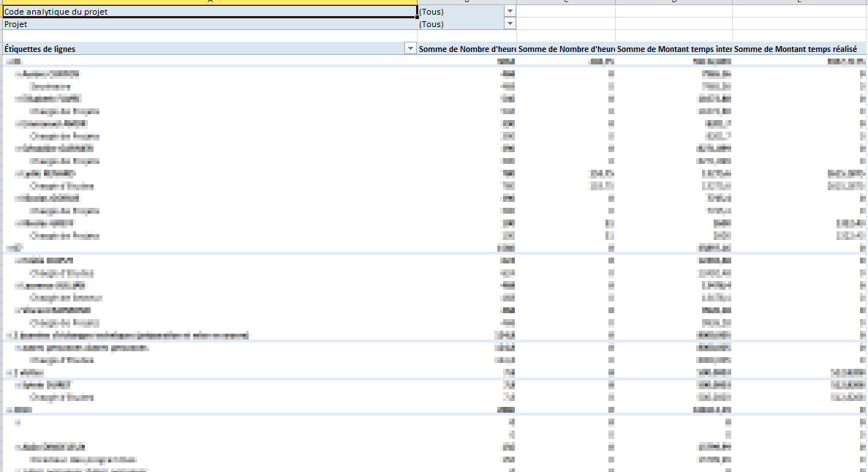Image resolution: width=868 pixels, height=472 pixels.
Task: Select Somme de Montant temps réalisé header
Action: pyautogui.click(x=799, y=49)
